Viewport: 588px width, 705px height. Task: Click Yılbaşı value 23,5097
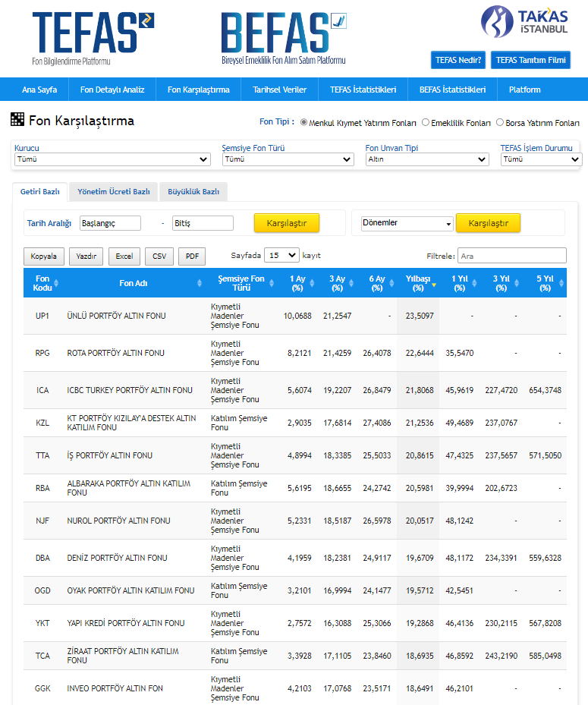coord(420,316)
